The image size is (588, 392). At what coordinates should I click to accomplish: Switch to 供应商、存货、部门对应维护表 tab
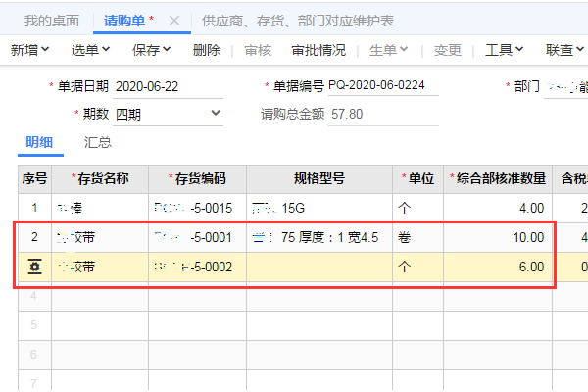pos(283,20)
